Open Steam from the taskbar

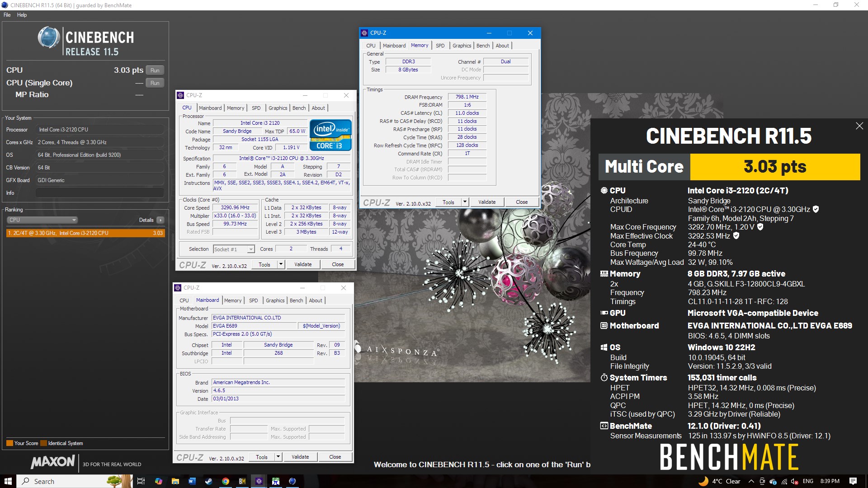(208, 481)
